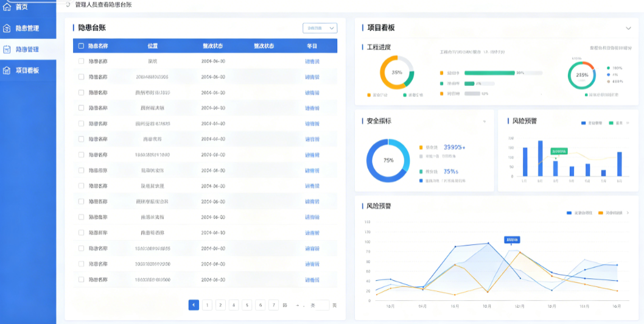
Task: Open the blue link in the 2038 position row
Action: (312, 264)
